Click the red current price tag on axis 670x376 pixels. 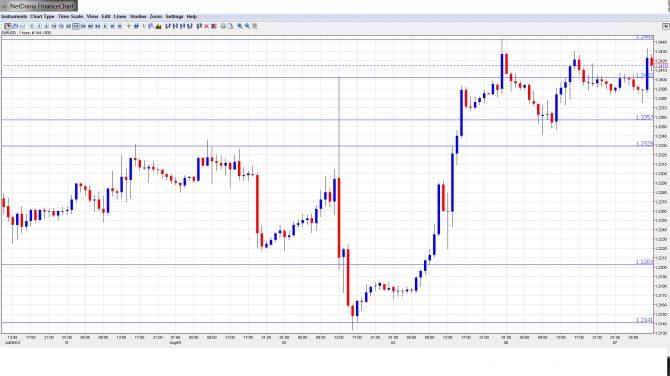[x=661, y=66]
